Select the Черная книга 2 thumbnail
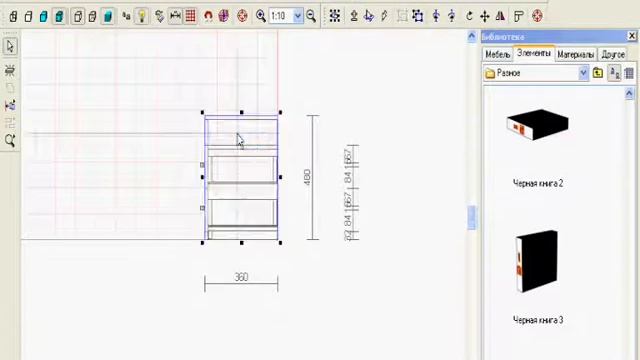 538,125
